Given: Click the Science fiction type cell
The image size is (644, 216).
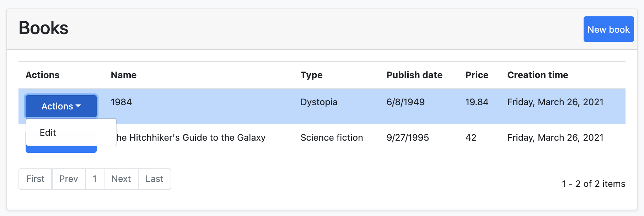Looking at the screenshot, I should tap(332, 137).
